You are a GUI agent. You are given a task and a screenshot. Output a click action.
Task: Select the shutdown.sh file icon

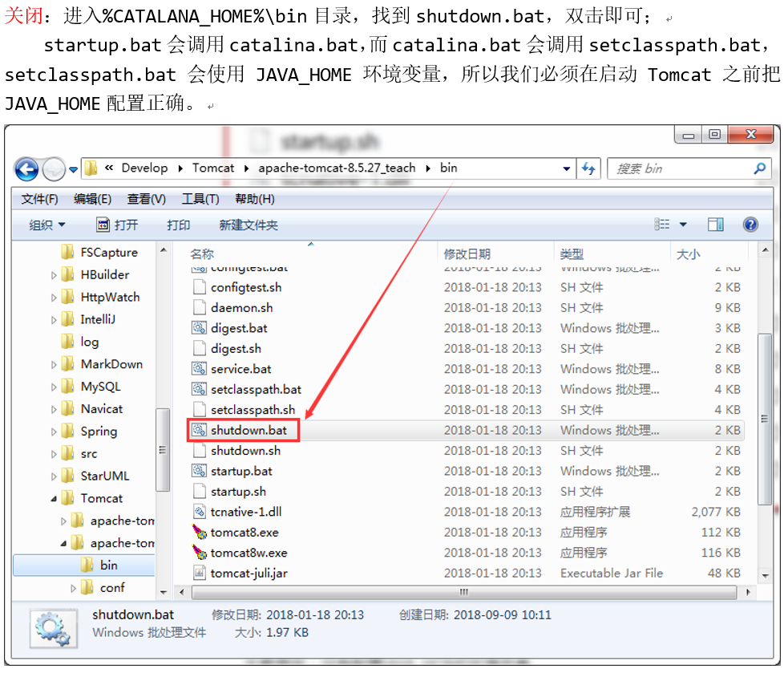click(200, 451)
